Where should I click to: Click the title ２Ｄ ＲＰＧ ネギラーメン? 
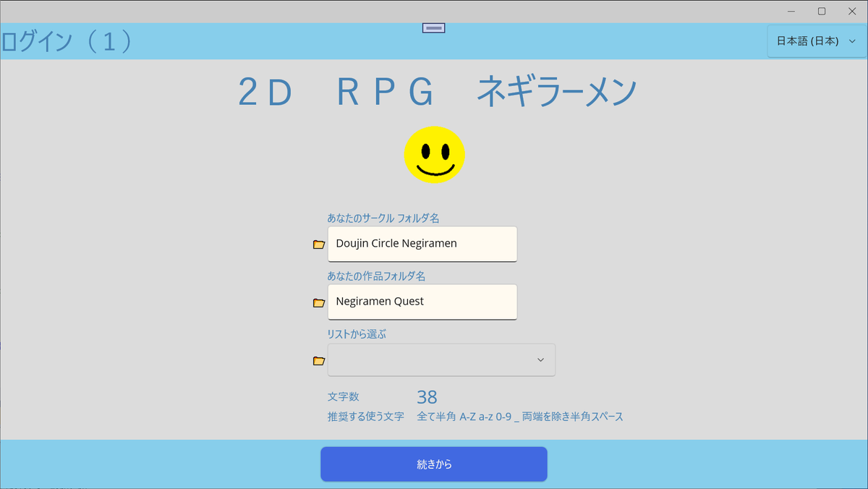pyautogui.click(x=438, y=93)
